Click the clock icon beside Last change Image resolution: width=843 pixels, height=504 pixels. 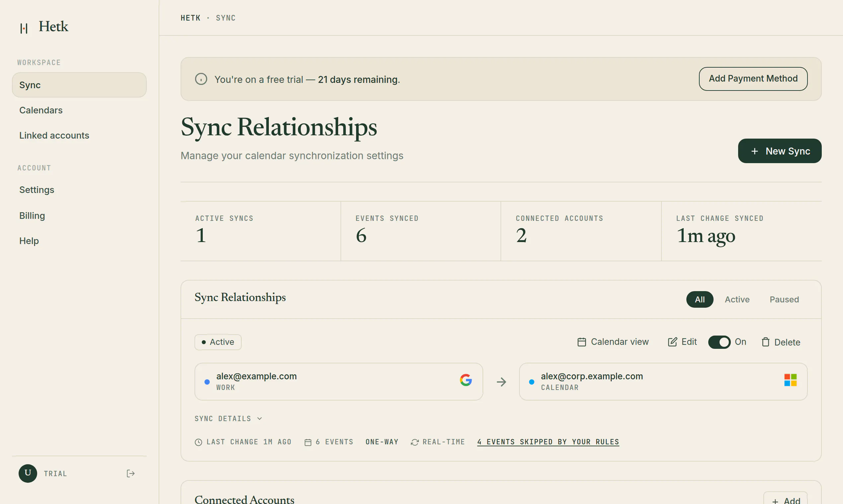tap(198, 442)
